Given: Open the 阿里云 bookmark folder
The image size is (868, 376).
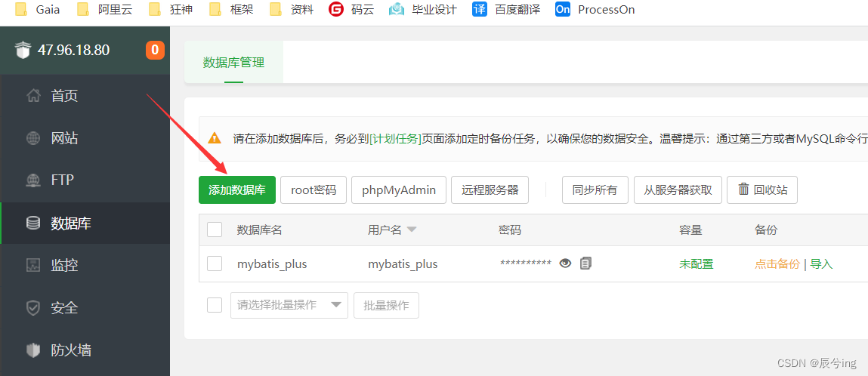Looking at the screenshot, I should click(105, 9).
